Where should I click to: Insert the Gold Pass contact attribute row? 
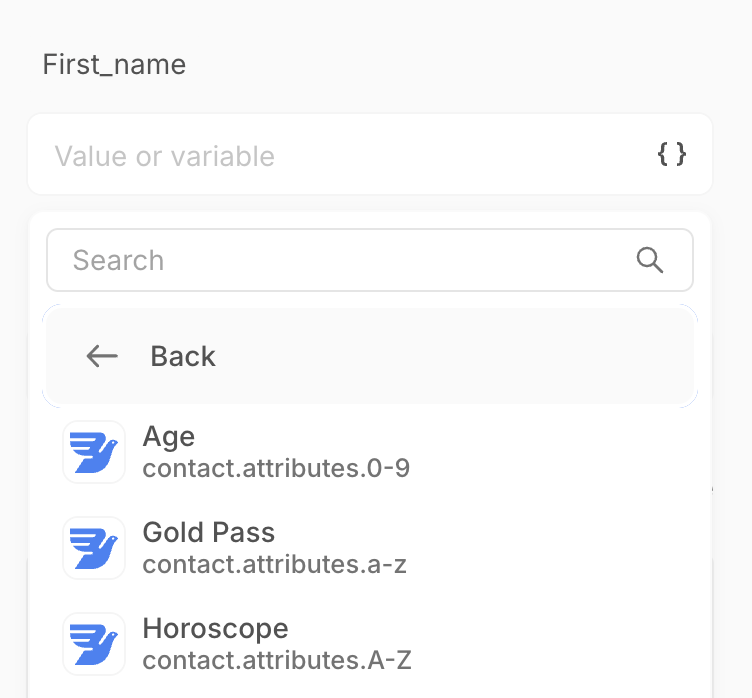click(400, 548)
